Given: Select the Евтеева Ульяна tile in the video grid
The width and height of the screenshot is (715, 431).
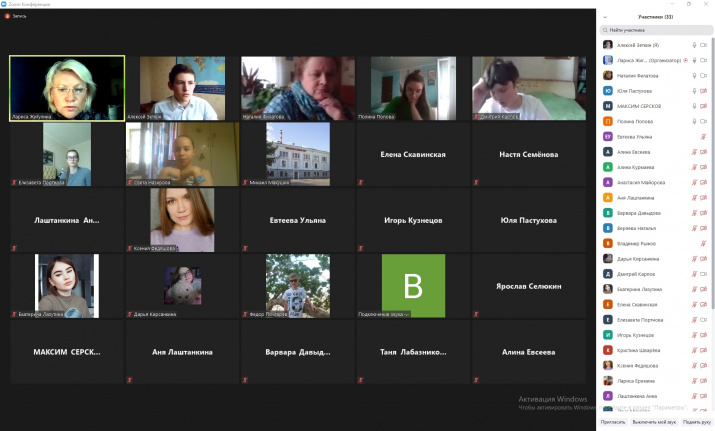Looking at the screenshot, I should pos(298,220).
